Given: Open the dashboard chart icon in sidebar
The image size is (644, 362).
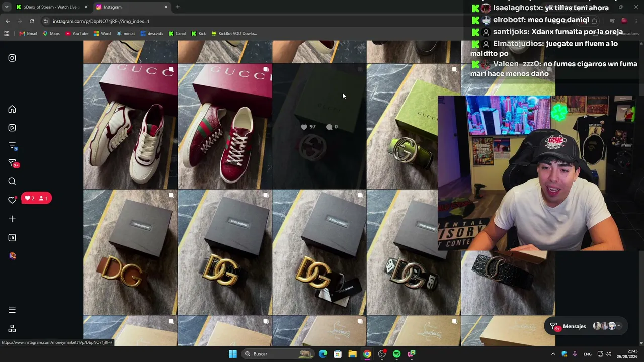Looking at the screenshot, I should pyautogui.click(x=12, y=237).
